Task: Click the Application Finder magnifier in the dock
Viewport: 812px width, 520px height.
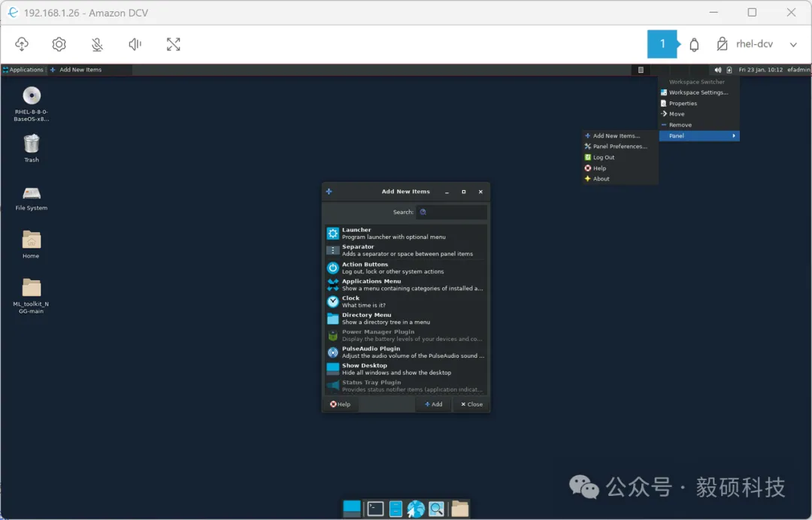Action: click(x=436, y=509)
